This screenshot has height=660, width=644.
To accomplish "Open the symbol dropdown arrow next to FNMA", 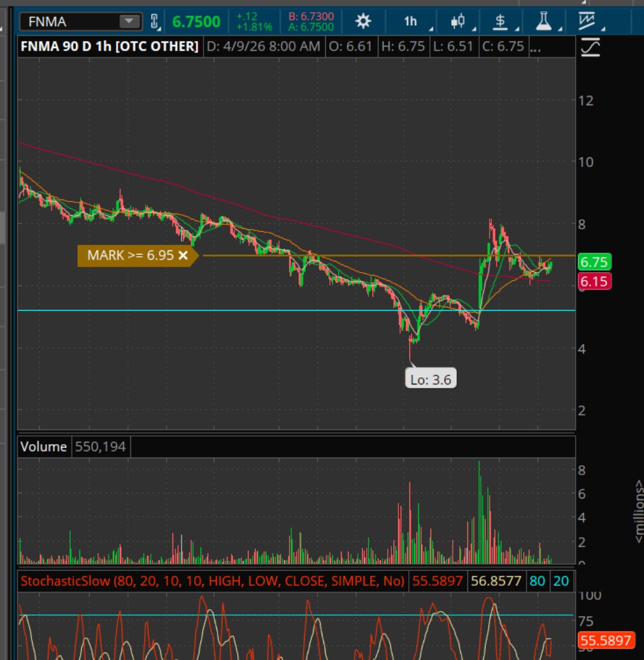I will pos(129,21).
